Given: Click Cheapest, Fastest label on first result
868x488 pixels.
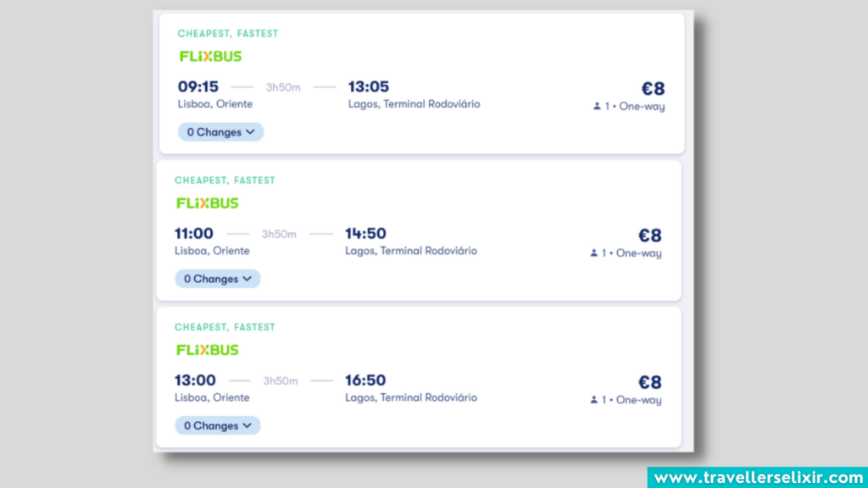Looking at the screenshot, I should [228, 34].
